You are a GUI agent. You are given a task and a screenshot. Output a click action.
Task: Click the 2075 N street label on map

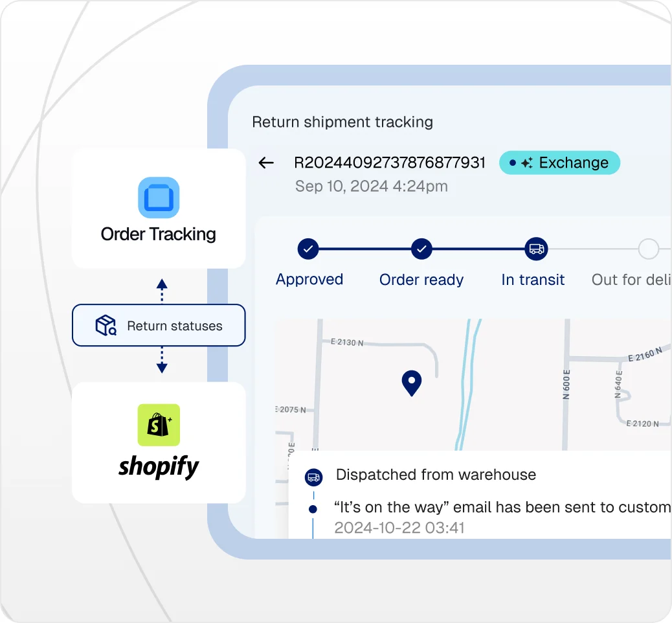pos(291,409)
